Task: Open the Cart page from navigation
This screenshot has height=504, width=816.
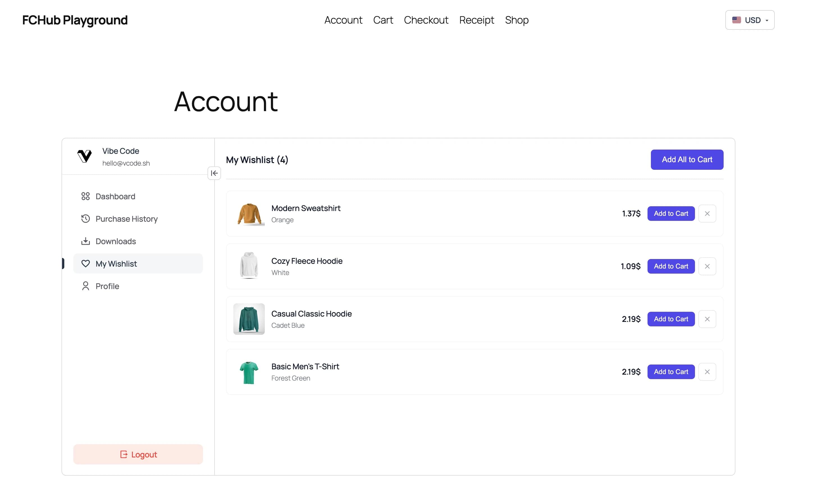Action: [x=383, y=20]
